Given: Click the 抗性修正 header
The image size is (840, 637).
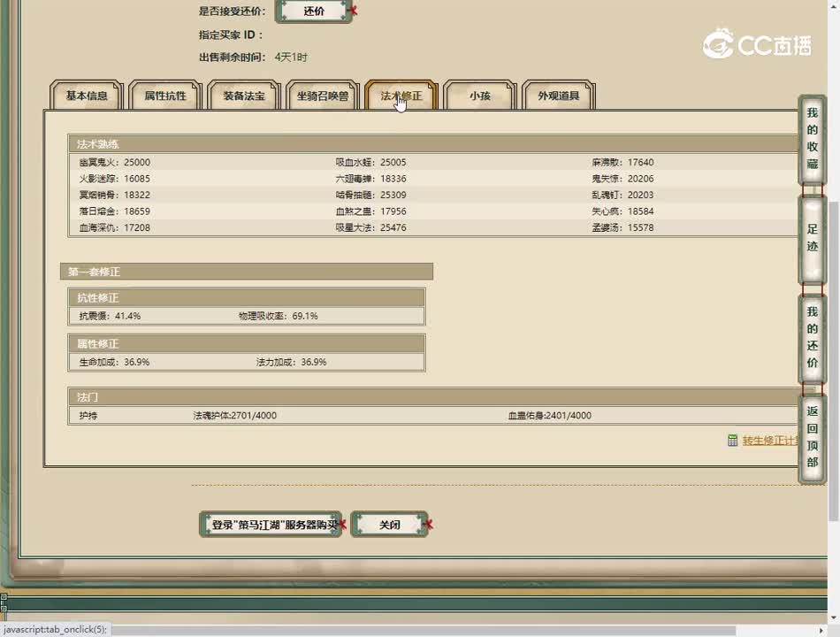Looking at the screenshot, I should point(247,297).
